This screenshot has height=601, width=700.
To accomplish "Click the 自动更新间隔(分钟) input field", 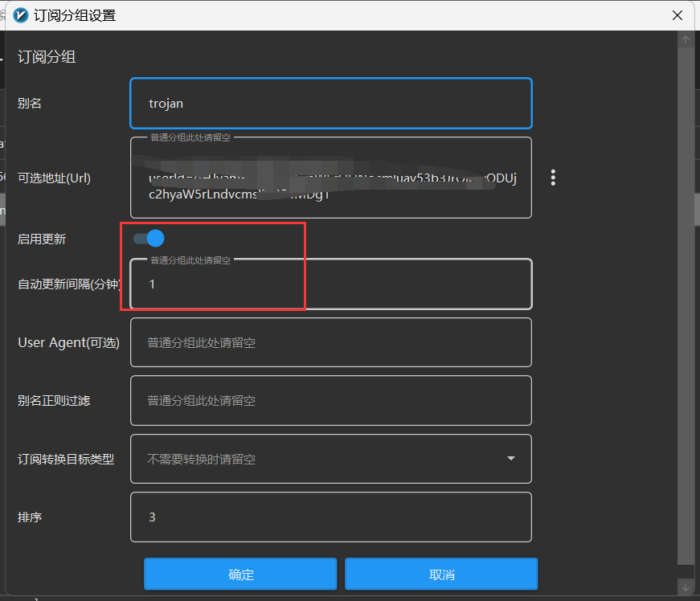I will [331, 284].
